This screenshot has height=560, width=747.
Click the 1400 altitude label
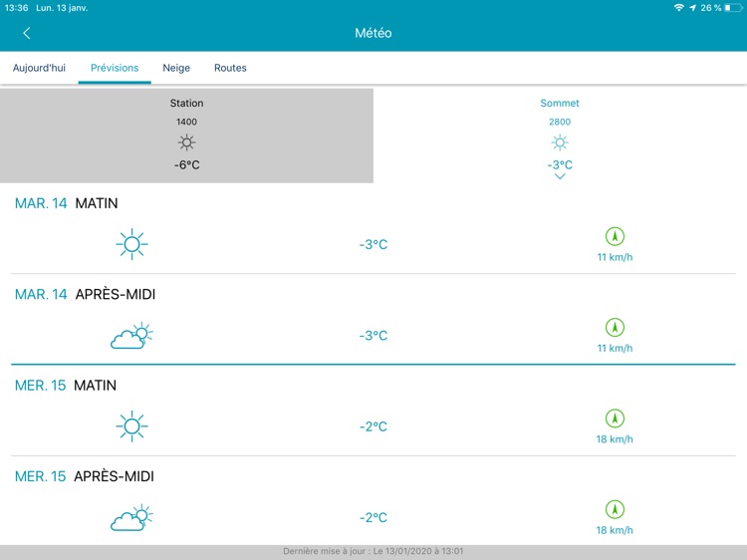pyautogui.click(x=187, y=122)
